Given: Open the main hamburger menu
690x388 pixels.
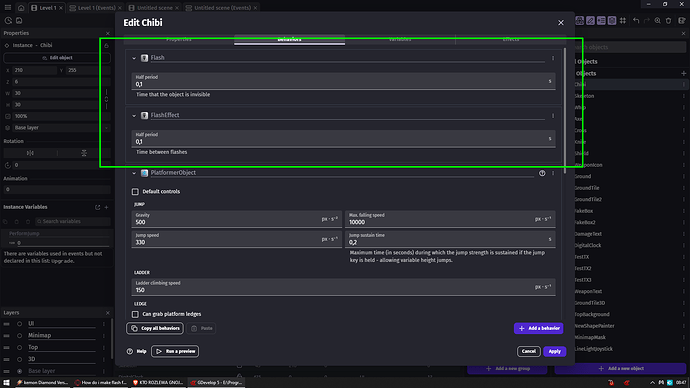Looking at the screenshot, I should coord(8,7).
